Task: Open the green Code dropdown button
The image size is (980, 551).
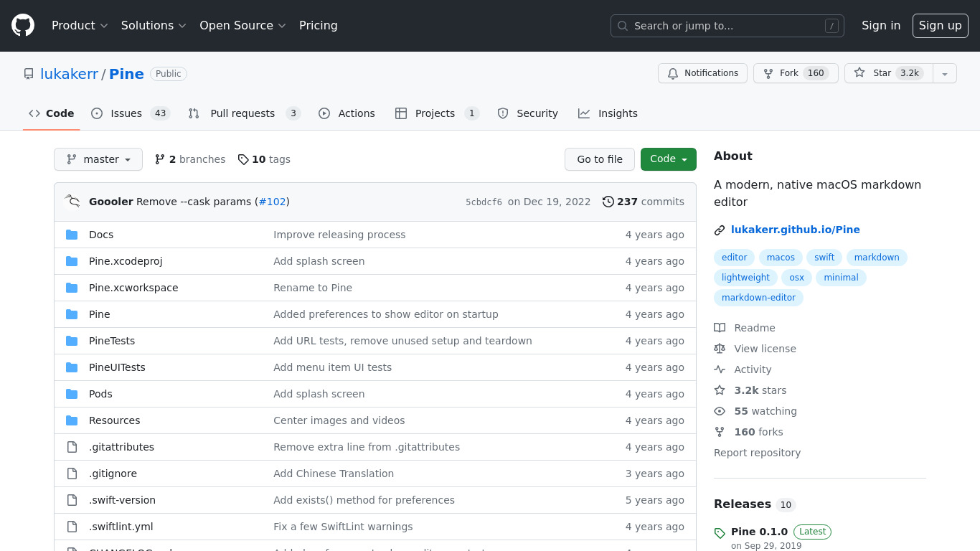Action: (x=669, y=159)
